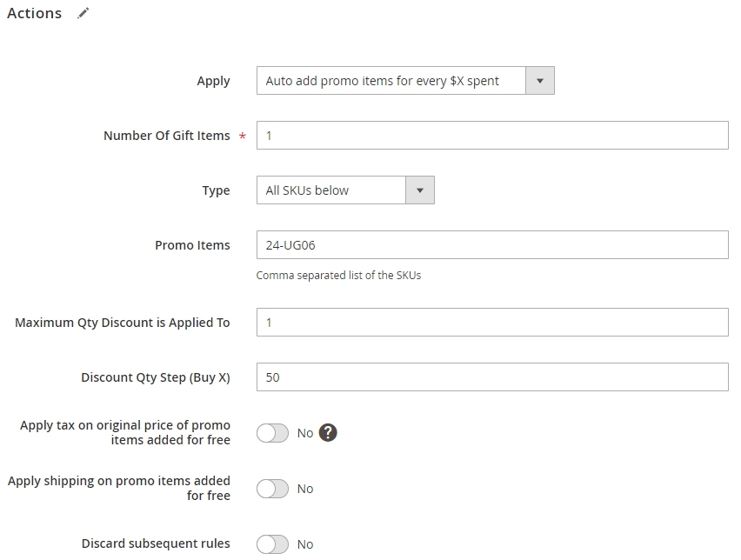
Task: Enable Discard subsequent rules switch
Action: point(273,544)
